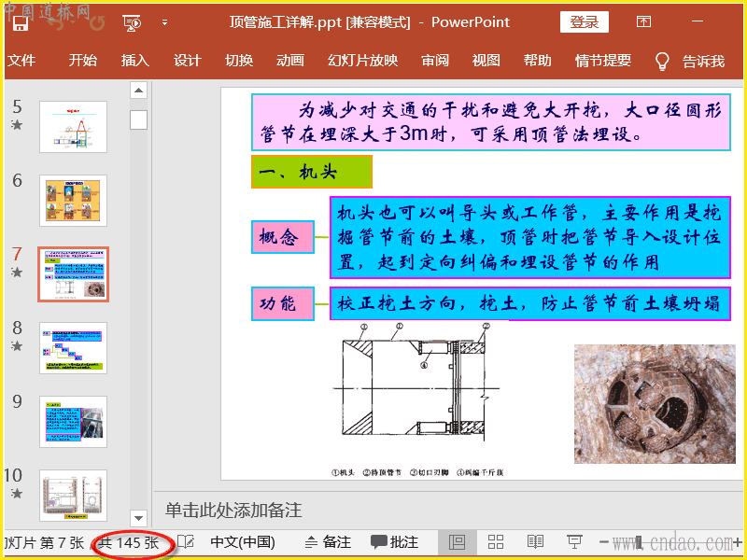Open the 文件 menu tab
This screenshot has width=747, height=560.
[x=21, y=61]
